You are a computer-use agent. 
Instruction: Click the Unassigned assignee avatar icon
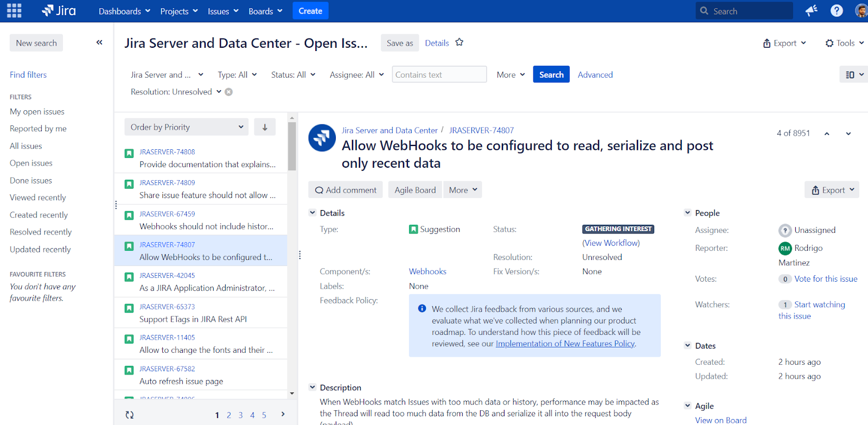(785, 230)
